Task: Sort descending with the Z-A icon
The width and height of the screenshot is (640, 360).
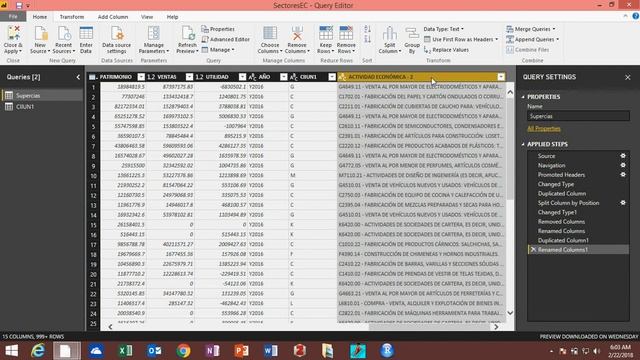Action: point(367,39)
